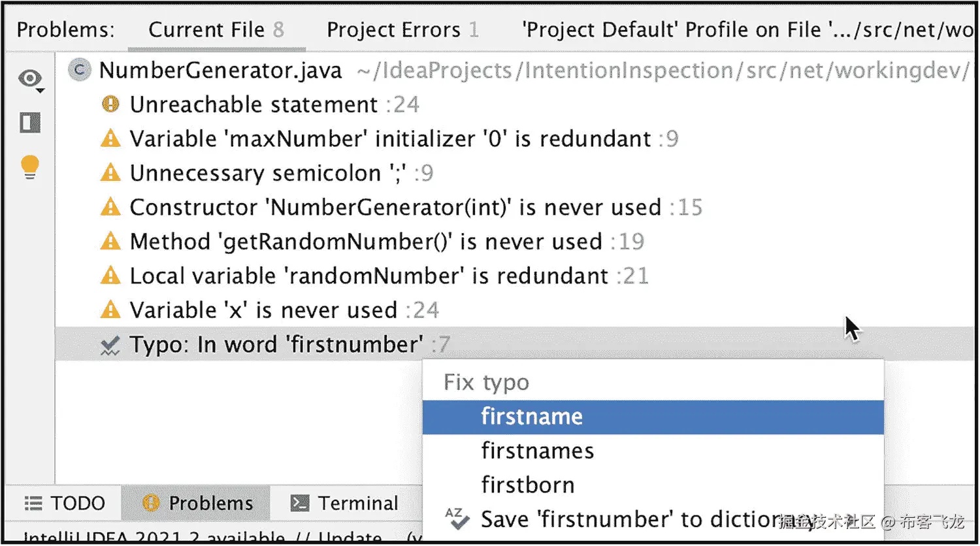Click the Terminal tool window icon
Screen dimensions: 980x546
(x=300, y=503)
